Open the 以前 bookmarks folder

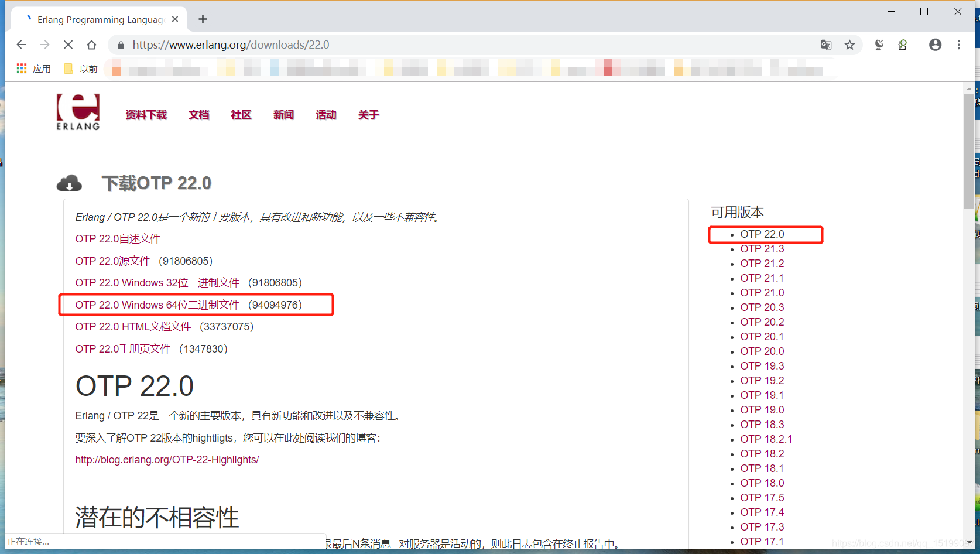click(81, 69)
